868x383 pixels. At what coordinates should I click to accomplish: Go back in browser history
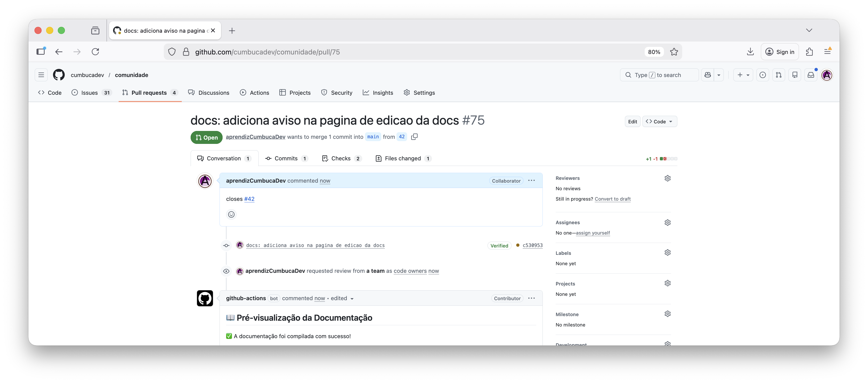point(59,51)
